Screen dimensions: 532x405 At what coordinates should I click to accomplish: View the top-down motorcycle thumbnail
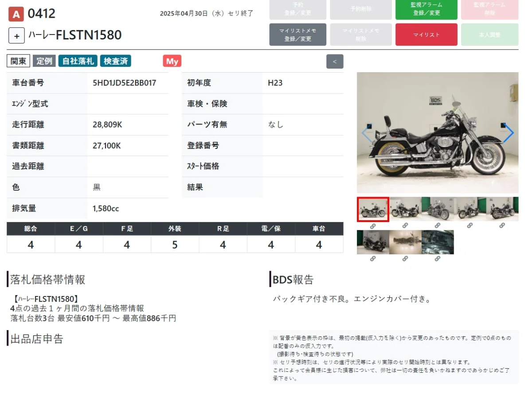click(x=405, y=242)
